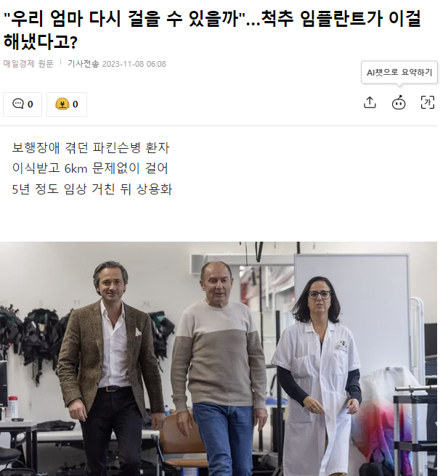The height and width of the screenshot is (476, 448).
Task: Click the line 이식받고 6km 문제없이 걸어
Action: (x=90, y=168)
